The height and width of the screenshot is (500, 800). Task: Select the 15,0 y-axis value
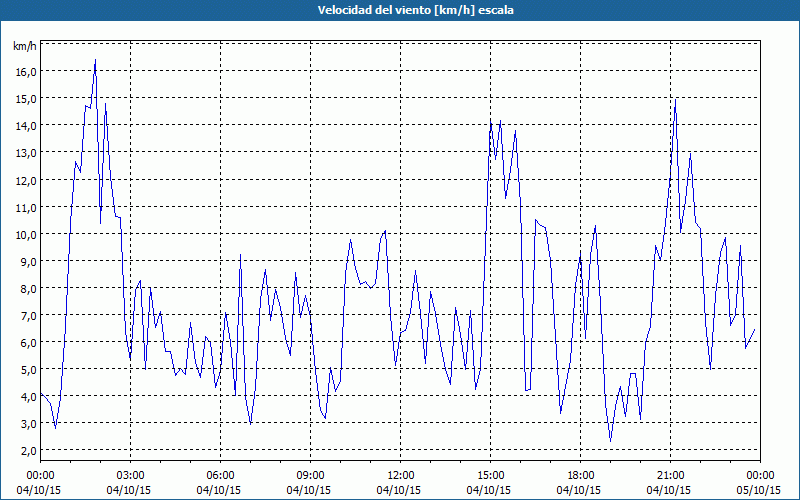point(26,98)
